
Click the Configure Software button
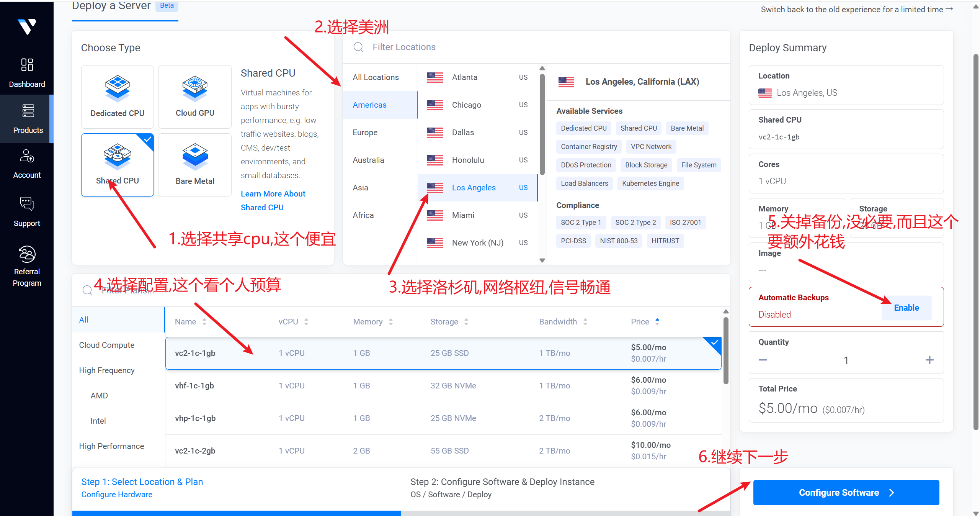tap(846, 493)
